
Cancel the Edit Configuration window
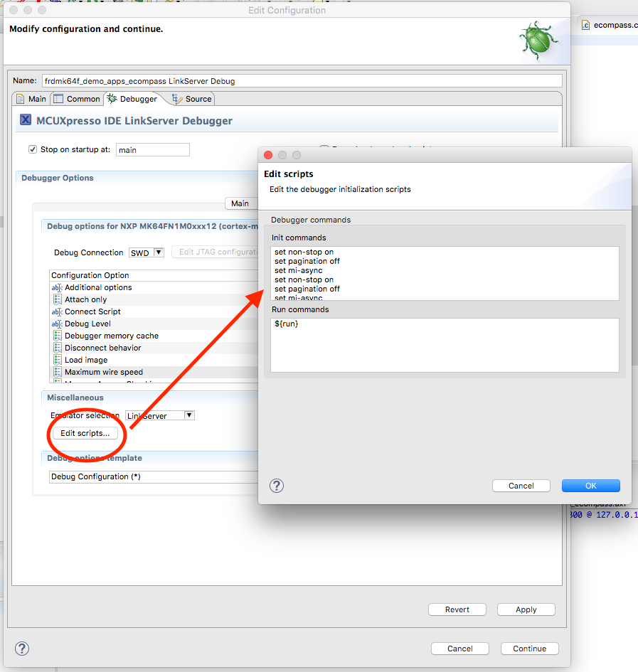tap(460, 649)
